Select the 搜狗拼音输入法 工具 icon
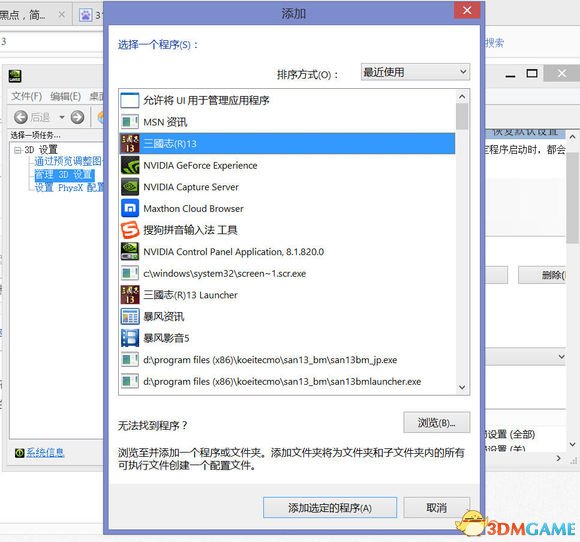 (x=130, y=230)
